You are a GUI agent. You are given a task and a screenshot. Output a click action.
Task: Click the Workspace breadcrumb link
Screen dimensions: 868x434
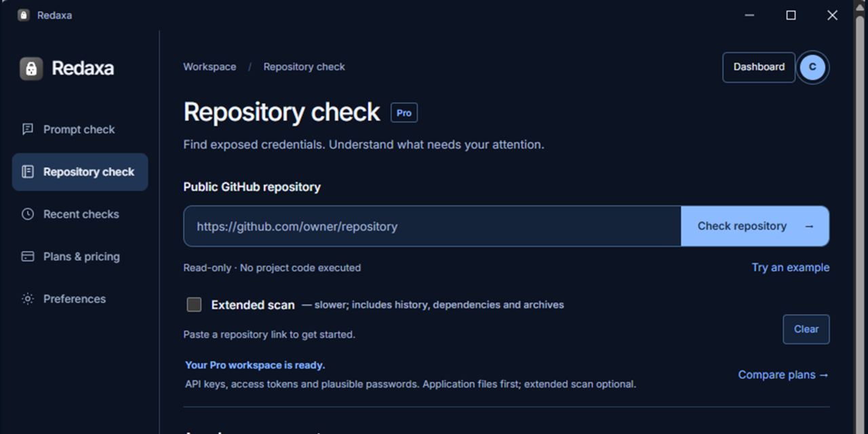pos(210,66)
